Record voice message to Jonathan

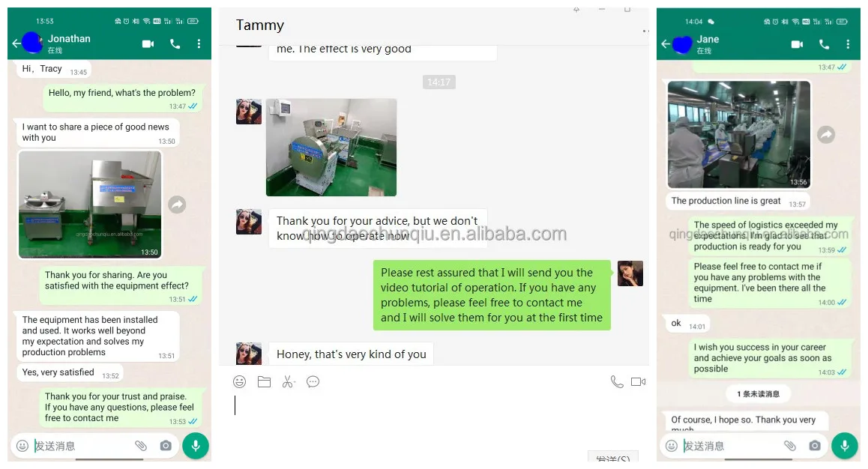[196, 446]
